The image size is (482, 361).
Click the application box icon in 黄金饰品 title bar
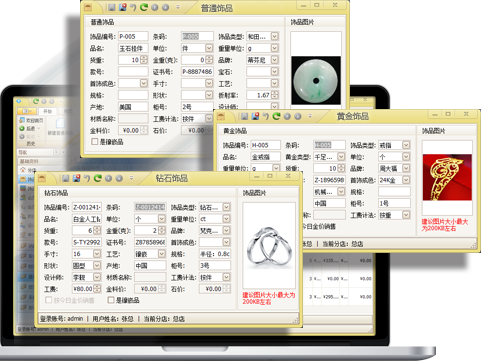tap(221, 116)
